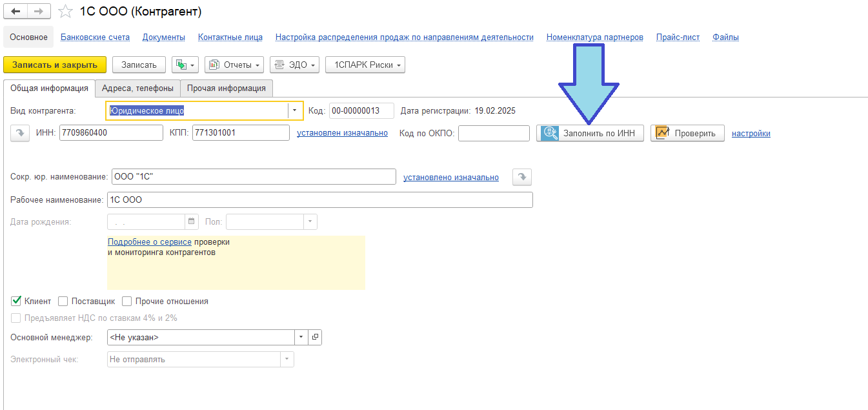Image resolution: width=868 pixels, height=410 pixels.
Task: Open the настройки link
Action: point(751,133)
